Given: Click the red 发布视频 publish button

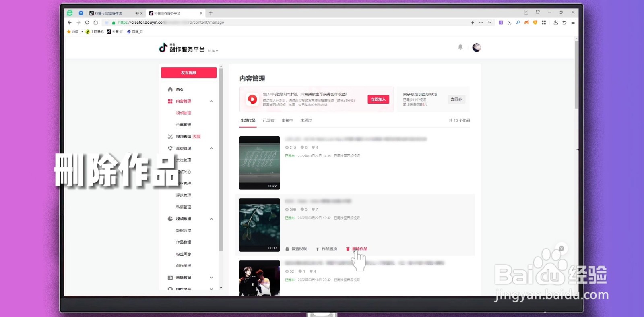Looking at the screenshot, I should point(189,73).
